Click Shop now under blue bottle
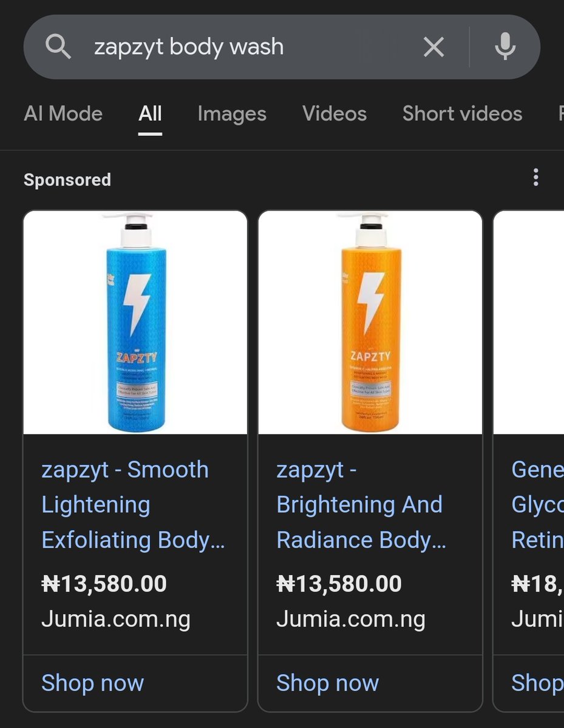 [92, 683]
